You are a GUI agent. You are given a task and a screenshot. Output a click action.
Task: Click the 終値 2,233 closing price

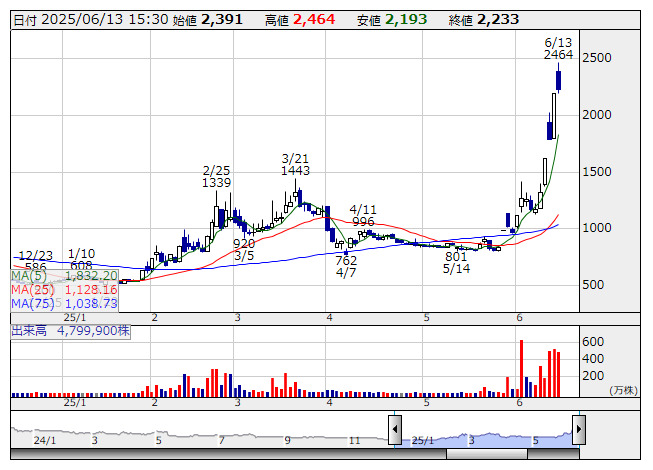coord(484,20)
